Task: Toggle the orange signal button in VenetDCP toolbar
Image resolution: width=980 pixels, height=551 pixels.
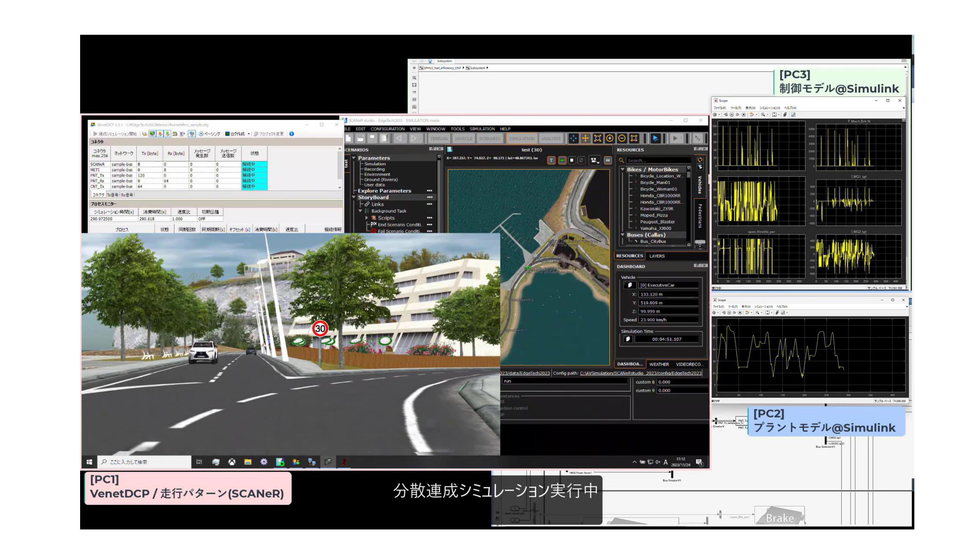Action: coord(160,134)
